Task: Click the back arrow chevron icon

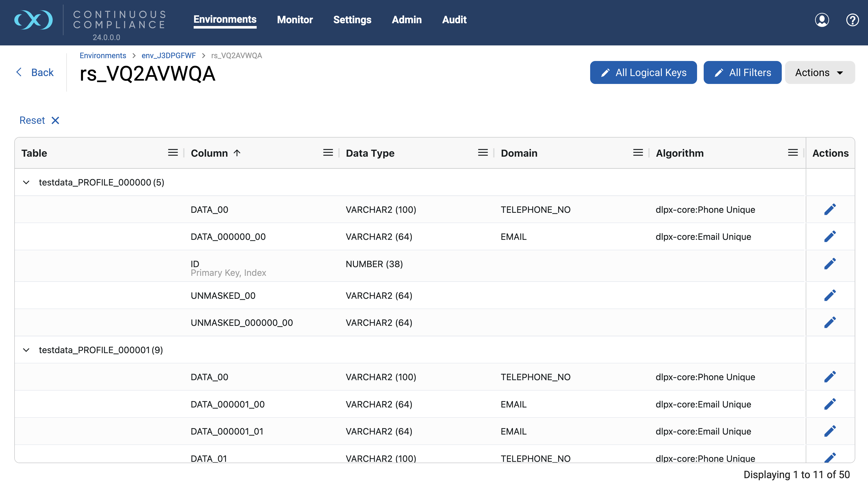Action: click(x=19, y=72)
